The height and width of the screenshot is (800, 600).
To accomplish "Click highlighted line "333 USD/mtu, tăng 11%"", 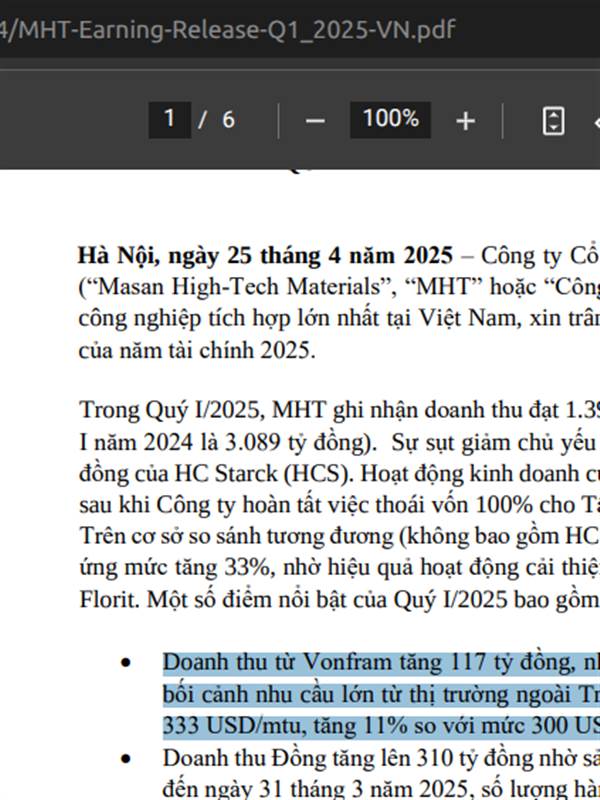I will tap(381, 725).
